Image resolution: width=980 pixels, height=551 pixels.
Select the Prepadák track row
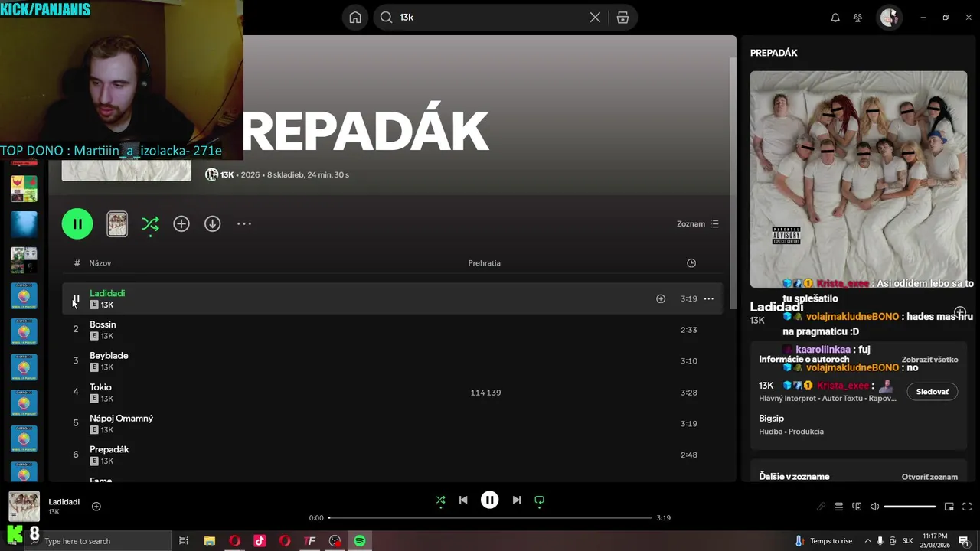(x=392, y=455)
